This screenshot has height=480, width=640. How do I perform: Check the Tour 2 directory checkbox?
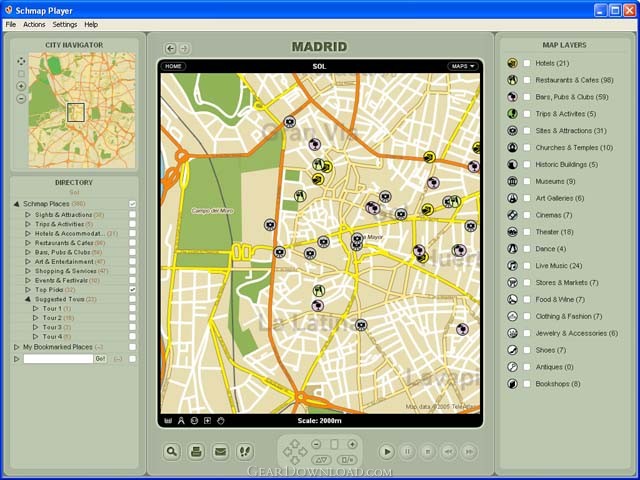point(132,318)
